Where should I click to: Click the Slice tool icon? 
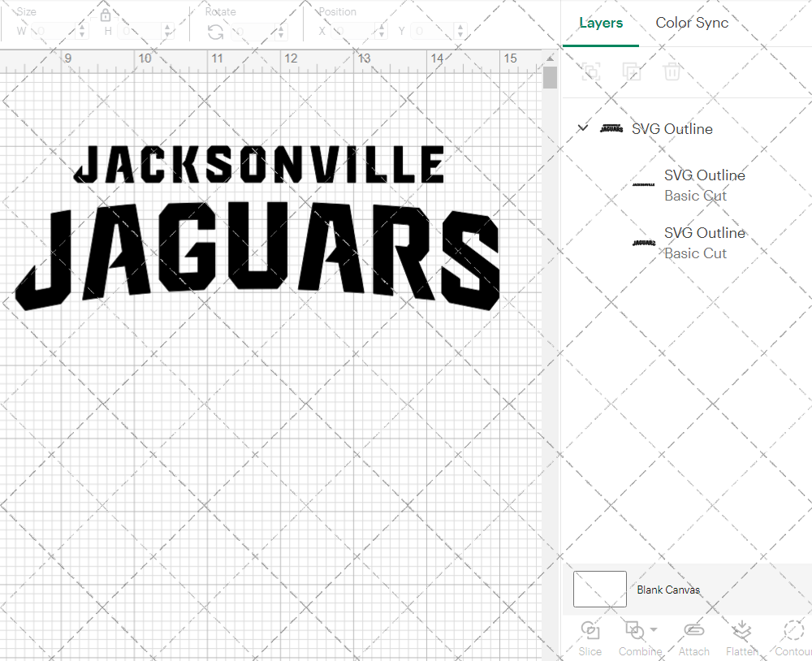pos(590,631)
